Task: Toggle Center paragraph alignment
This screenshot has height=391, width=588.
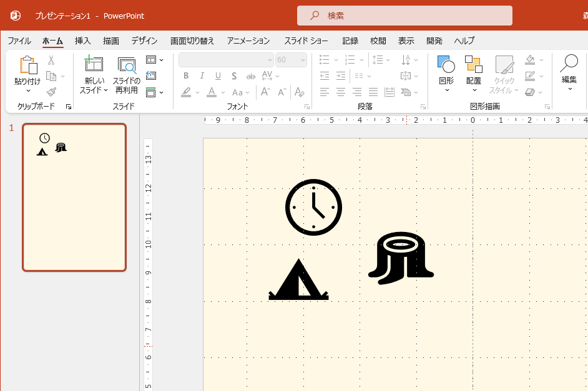Action: pyautogui.click(x=340, y=92)
